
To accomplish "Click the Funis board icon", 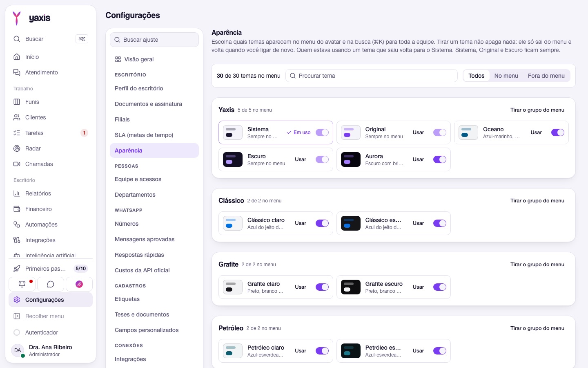I will (17, 102).
